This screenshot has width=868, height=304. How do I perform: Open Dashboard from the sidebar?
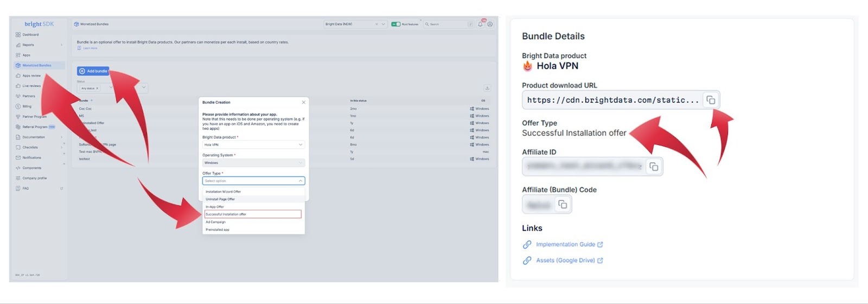tap(30, 35)
